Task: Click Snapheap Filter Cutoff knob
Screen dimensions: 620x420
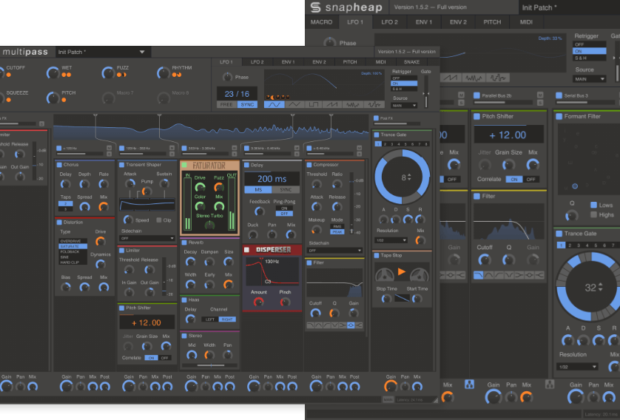Action: (484, 260)
